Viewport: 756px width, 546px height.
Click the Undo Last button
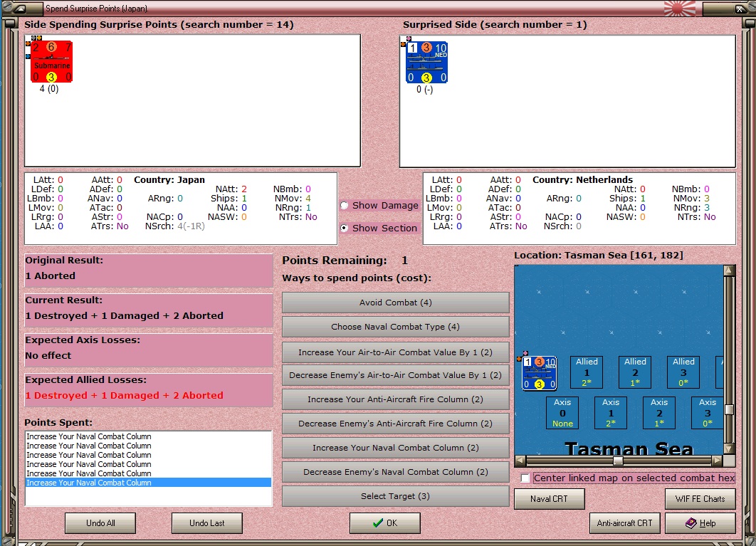(x=207, y=523)
